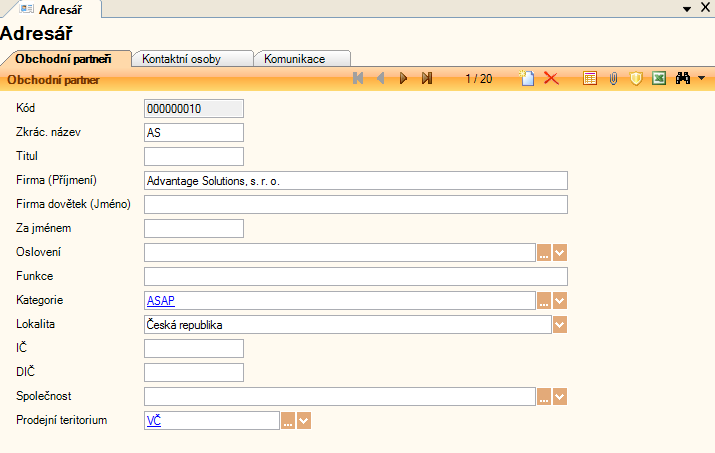Open the table list view icon
715x453 pixels.
click(590, 79)
